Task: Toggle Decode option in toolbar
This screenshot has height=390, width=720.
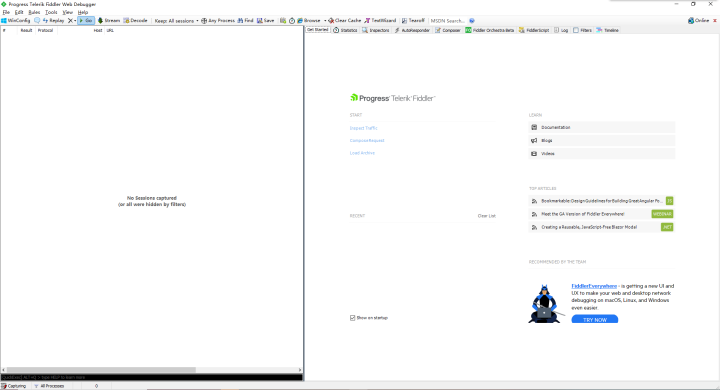Action: [x=135, y=21]
